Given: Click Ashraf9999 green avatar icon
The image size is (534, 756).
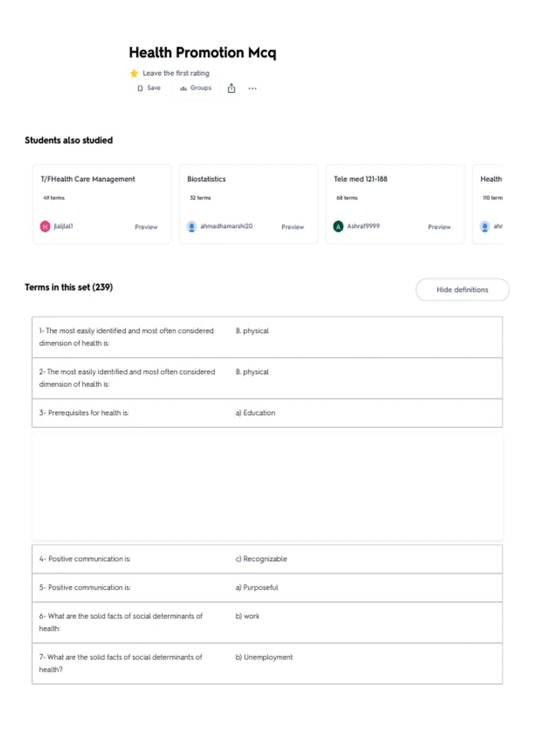Looking at the screenshot, I should (x=338, y=226).
